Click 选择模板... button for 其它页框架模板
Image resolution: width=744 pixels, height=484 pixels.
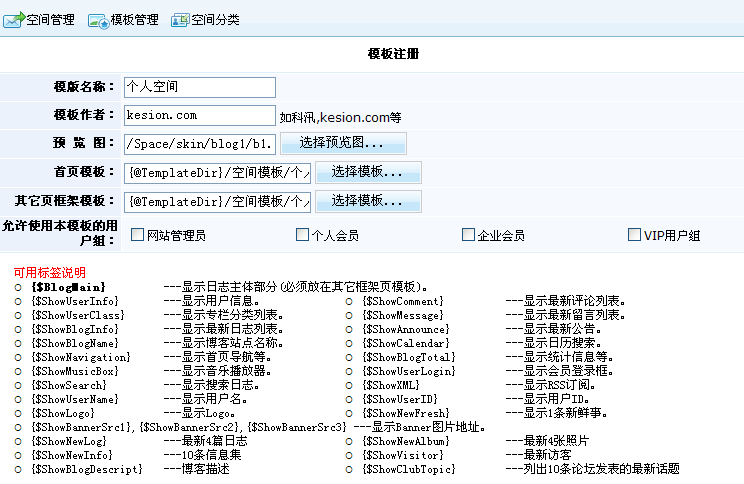[368, 202]
